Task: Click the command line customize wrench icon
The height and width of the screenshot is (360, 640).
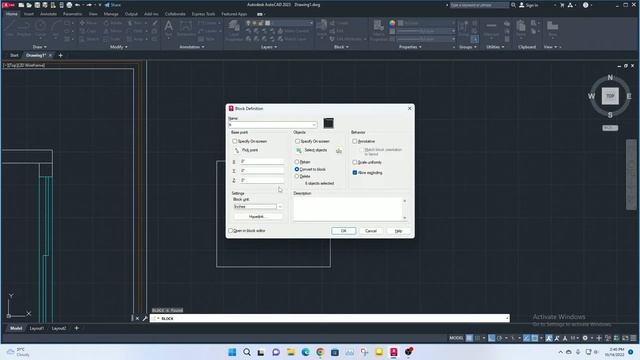Action: [x=144, y=318]
